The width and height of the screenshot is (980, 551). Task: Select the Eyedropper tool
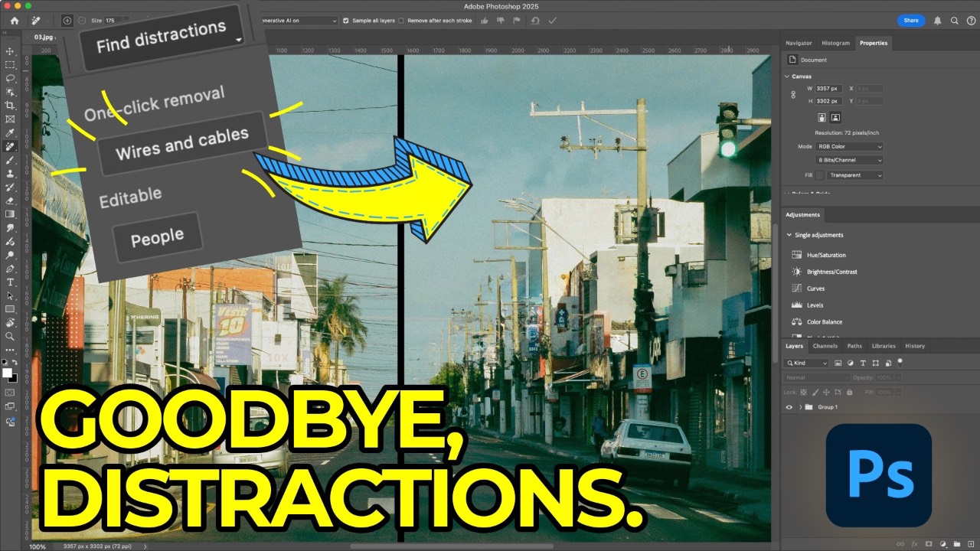(x=10, y=133)
